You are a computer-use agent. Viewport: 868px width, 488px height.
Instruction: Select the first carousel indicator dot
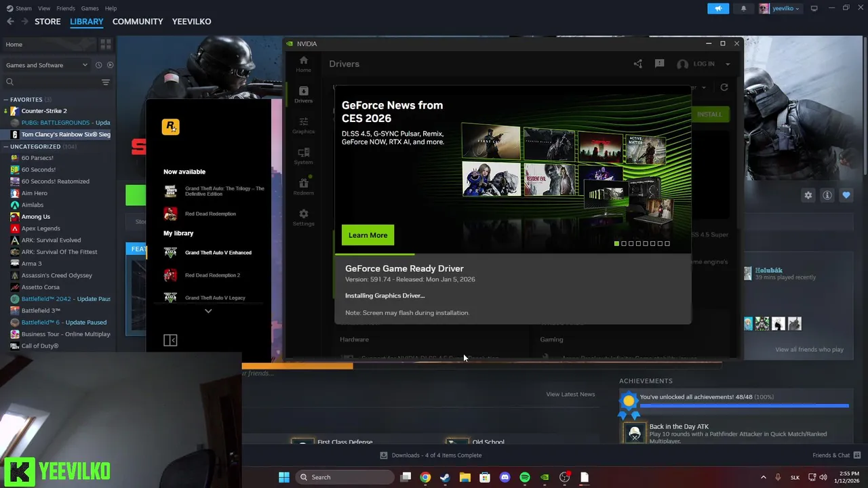[x=616, y=243]
